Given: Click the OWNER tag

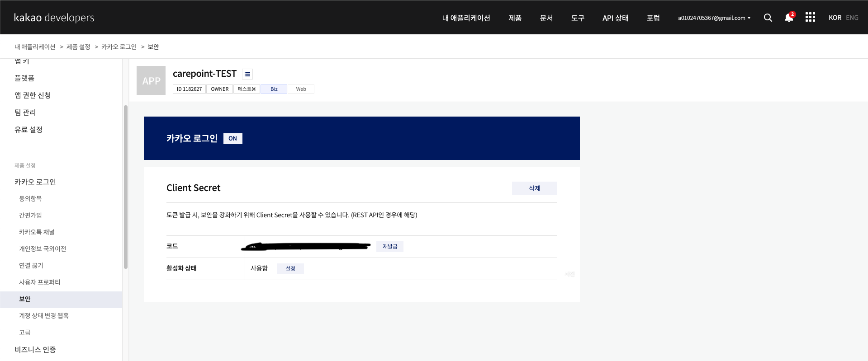Looking at the screenshot, I should pos(219,89).
